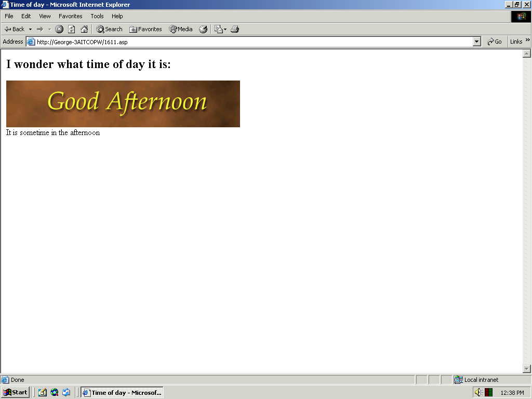Open the Favorites pane from toolbar
The image size is (532, 399).
click(145, 29)
